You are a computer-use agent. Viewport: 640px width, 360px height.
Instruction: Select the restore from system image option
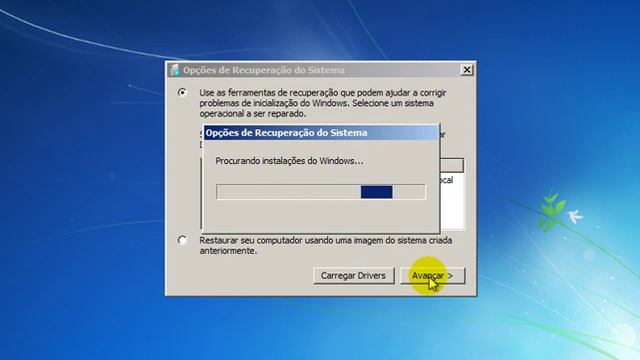(182, 240)
